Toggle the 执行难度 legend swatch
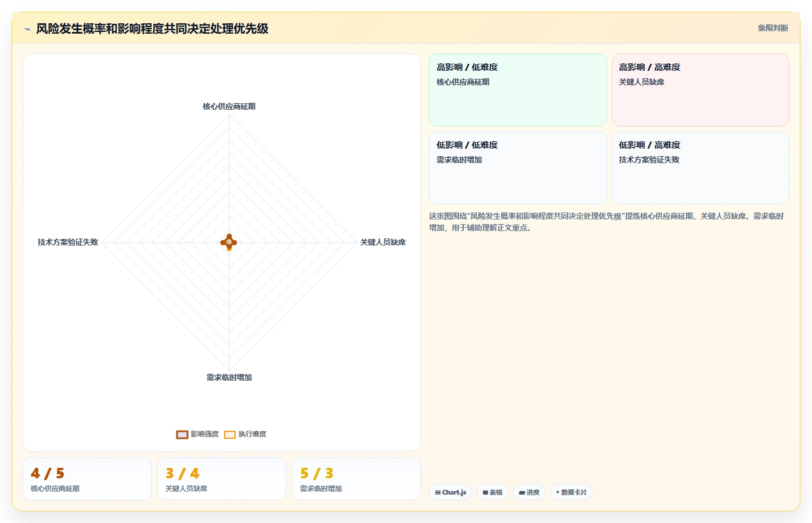This screenshot has height=523, width=812. click(x=230, y=435)
